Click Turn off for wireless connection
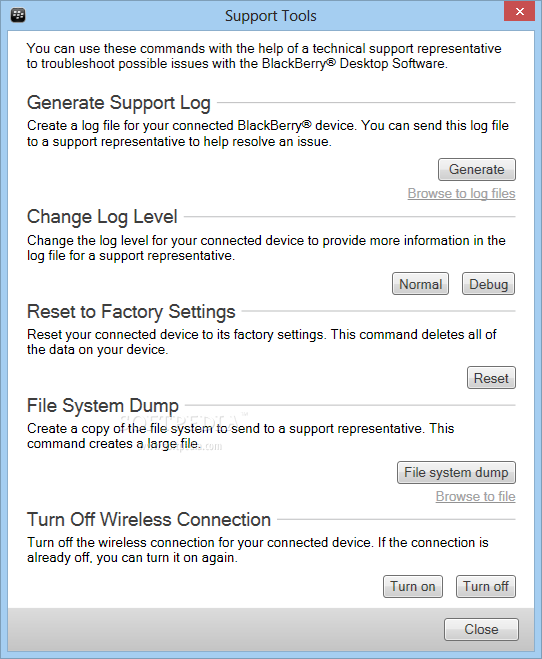Screen dimensions: 542x659 pos(486,586)
